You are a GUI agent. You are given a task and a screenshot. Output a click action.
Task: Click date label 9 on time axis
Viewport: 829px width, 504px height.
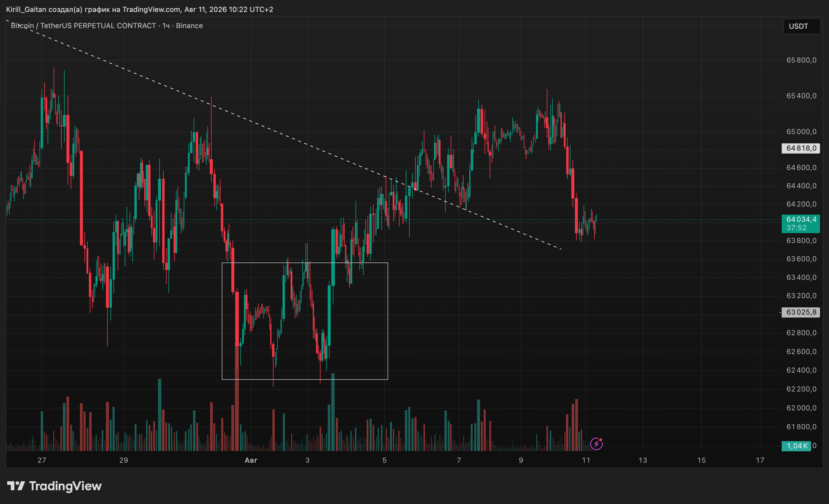coord(521,460)
